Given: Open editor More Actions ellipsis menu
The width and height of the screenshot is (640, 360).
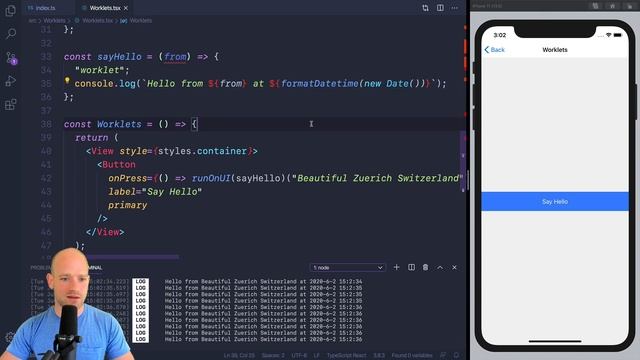Looking at the screenshot, I should point(455,8).
